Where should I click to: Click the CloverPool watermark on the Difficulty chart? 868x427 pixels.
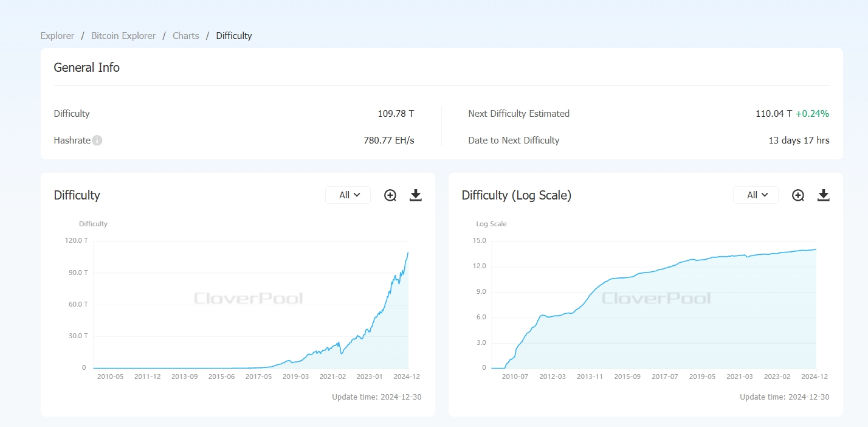[x=248, y=298]
